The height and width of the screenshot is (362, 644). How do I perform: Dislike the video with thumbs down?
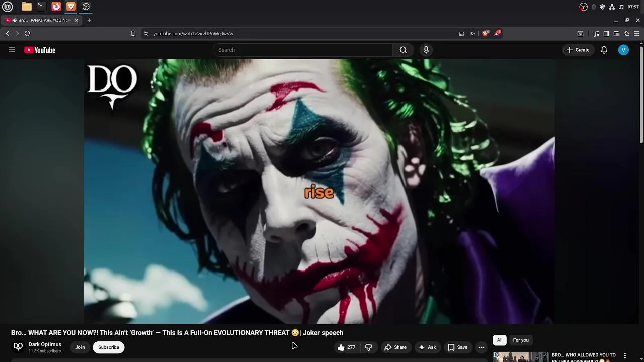pos(369,347)
